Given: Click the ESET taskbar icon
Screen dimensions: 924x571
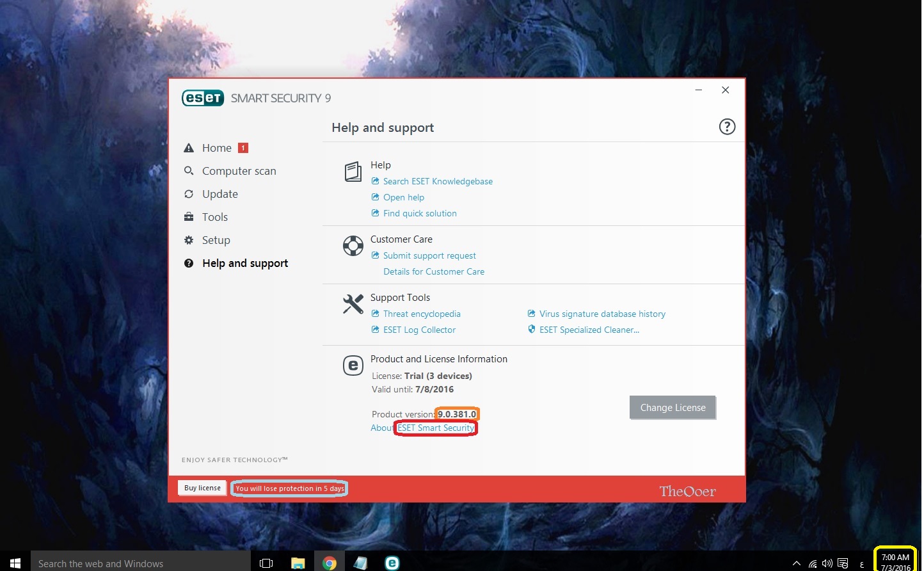Looking at the screenshot, I should (392, 563).
